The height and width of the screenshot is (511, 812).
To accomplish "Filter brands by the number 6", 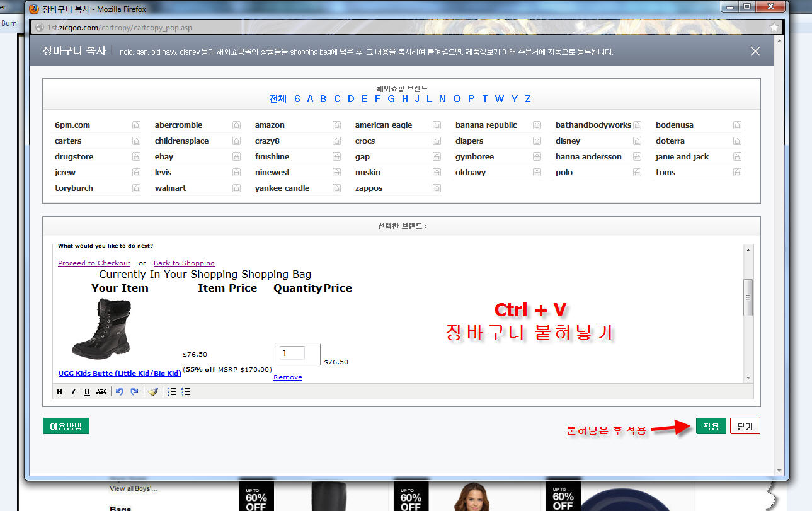I will pos(297,99).
